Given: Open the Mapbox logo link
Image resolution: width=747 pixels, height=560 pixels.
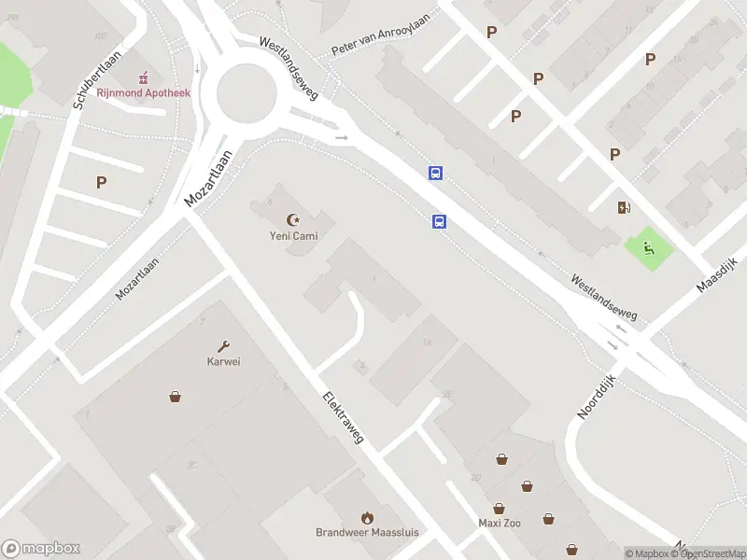Looking at the screenshot, I should pyautogui.click(x=40, y=548).
